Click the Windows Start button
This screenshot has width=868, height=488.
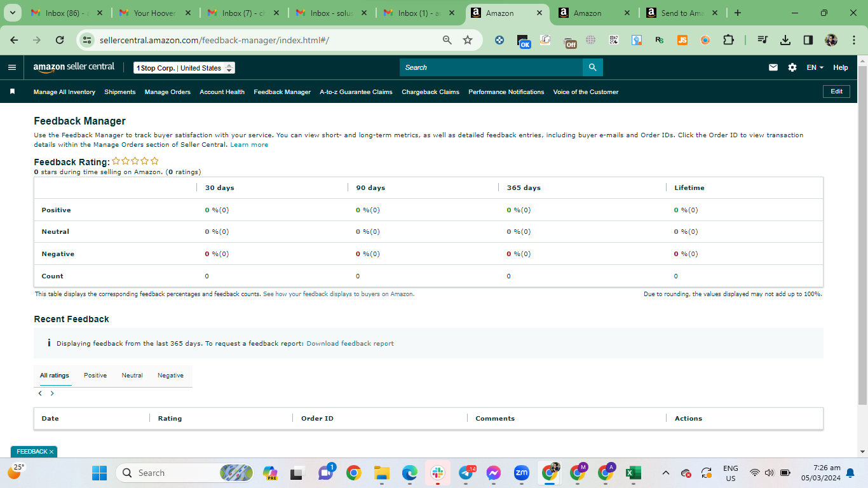click(x=100, y=473)
